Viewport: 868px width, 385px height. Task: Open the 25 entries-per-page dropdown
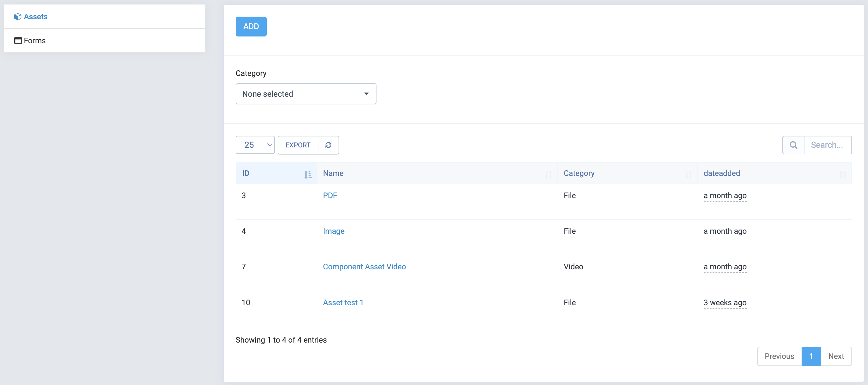pos(255,145)
